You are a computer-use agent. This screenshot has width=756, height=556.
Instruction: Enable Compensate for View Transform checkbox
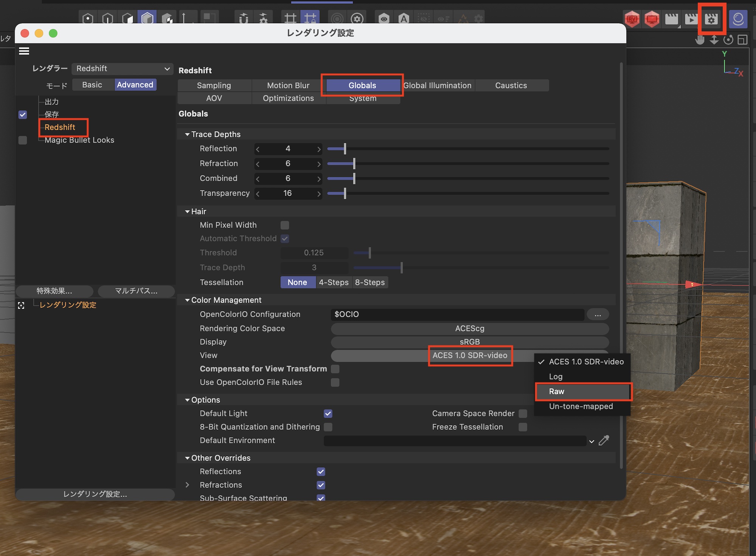[335, 369]
